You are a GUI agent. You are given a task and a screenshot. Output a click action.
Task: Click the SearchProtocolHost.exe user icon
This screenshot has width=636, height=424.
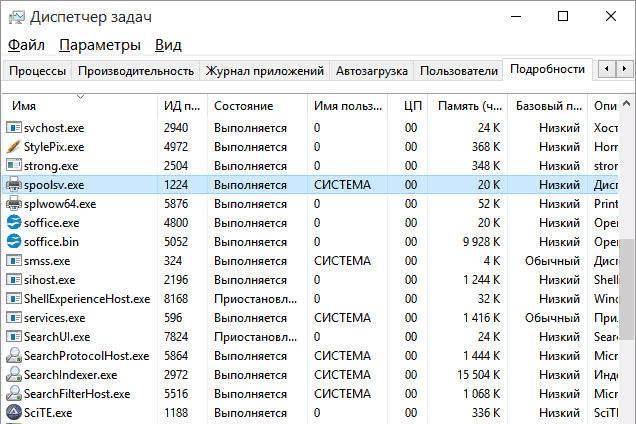pos(14,356)
